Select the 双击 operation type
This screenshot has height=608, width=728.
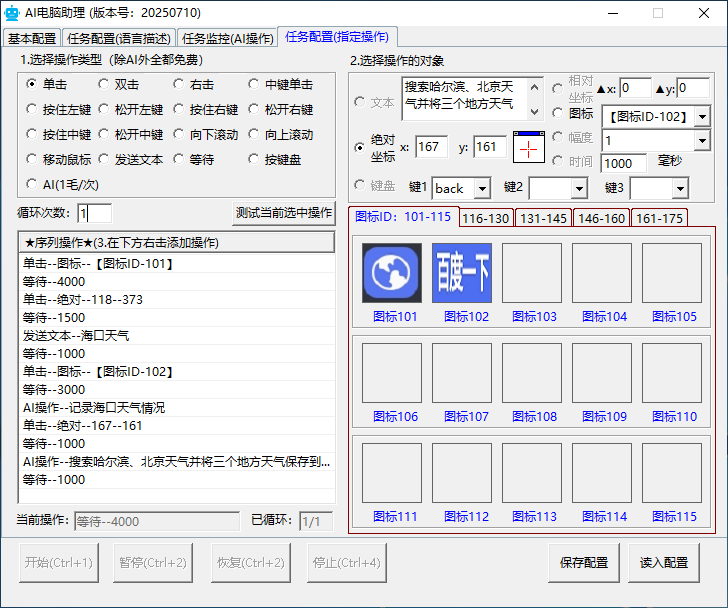point(106,85)
